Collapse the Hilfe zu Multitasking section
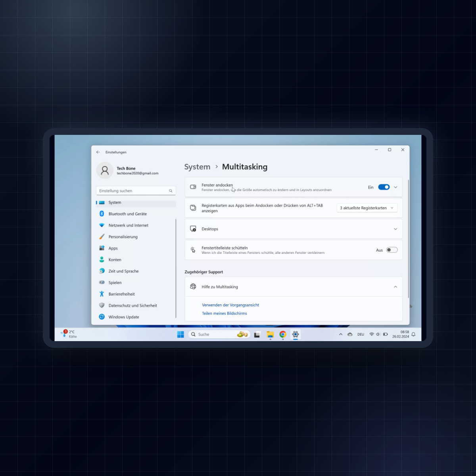 (x=395, y=287)
